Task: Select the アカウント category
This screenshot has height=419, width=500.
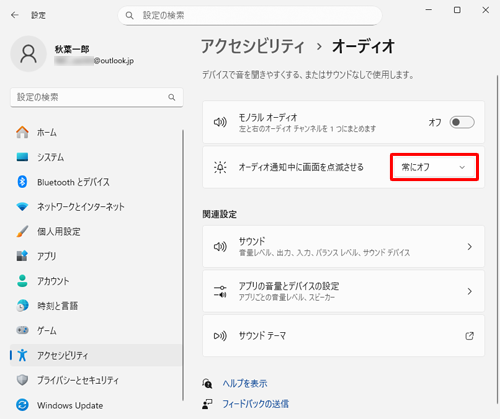Action: pyautogui.click(x=96, y=281)
